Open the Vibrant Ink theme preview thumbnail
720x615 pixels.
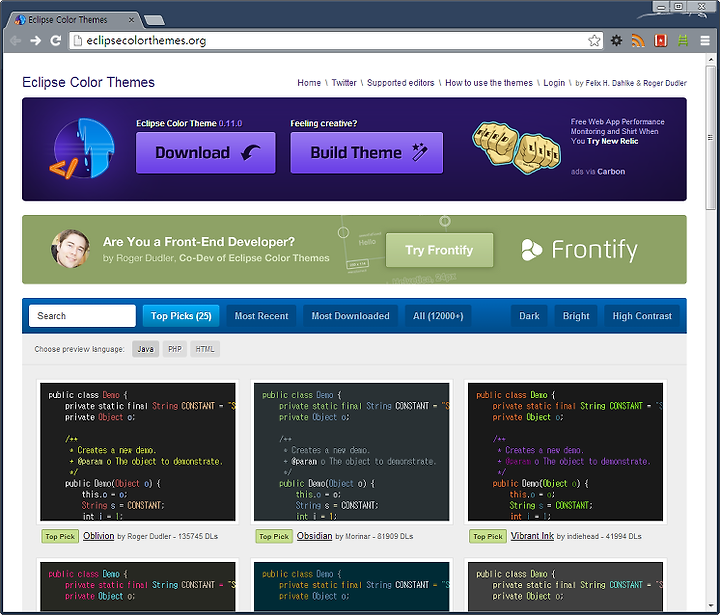[565, 452]
